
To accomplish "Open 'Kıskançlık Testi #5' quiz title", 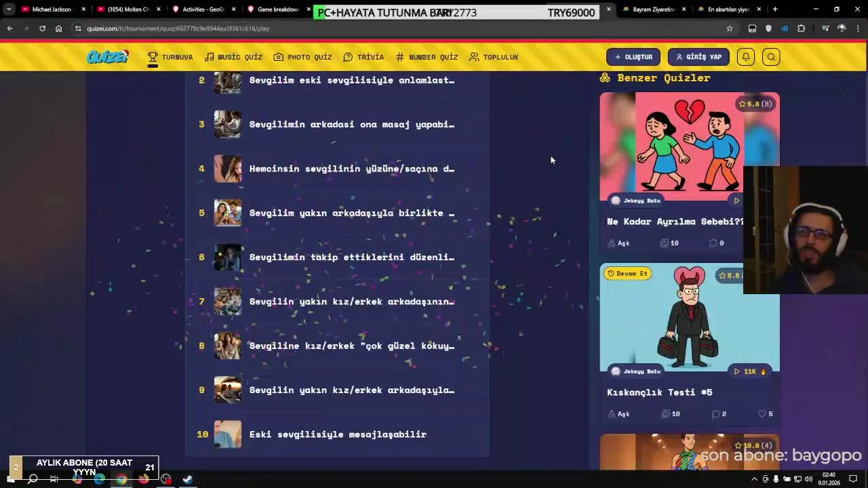I will [659, 392].
